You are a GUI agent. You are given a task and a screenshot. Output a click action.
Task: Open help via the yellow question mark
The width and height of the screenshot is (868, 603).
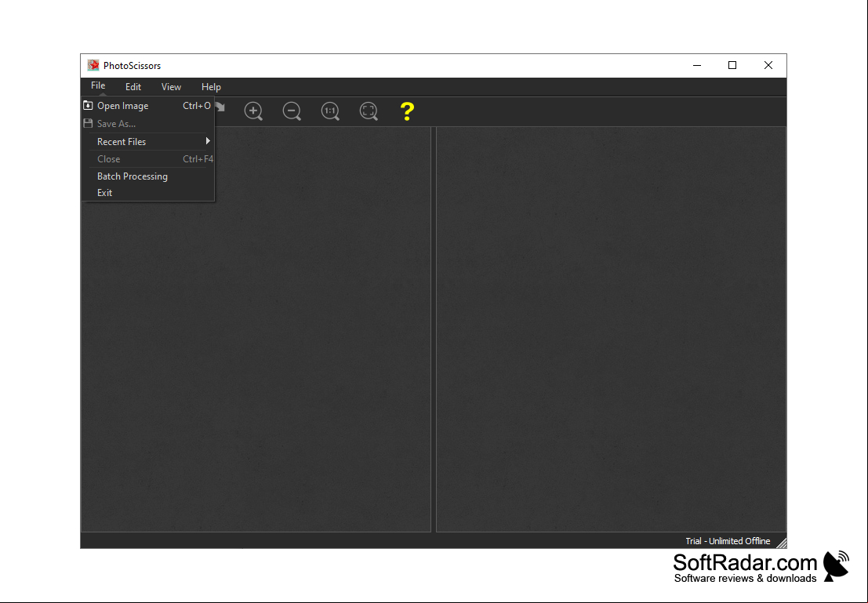407,111
